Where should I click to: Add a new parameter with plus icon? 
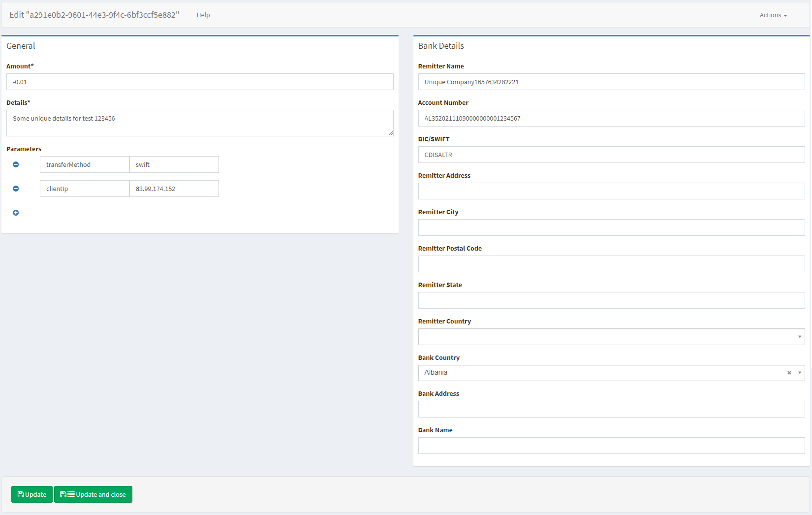(x=16, y=213)
